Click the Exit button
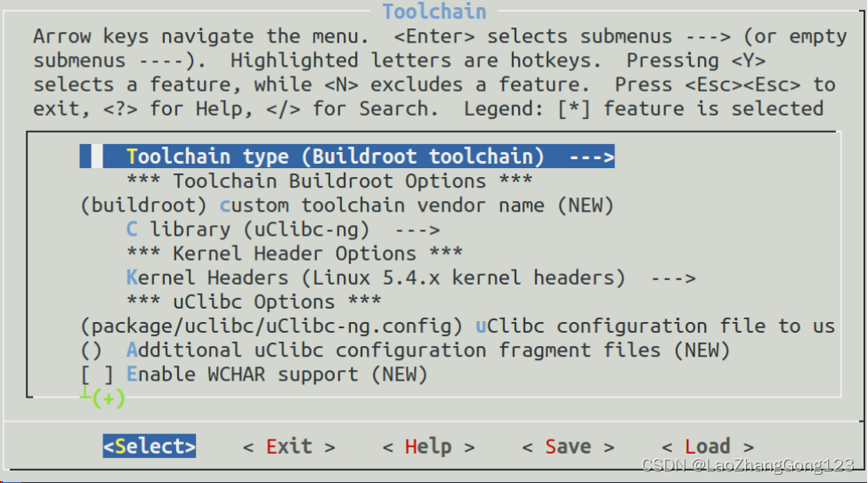The image size is (868, 483). tap(289, 447)
